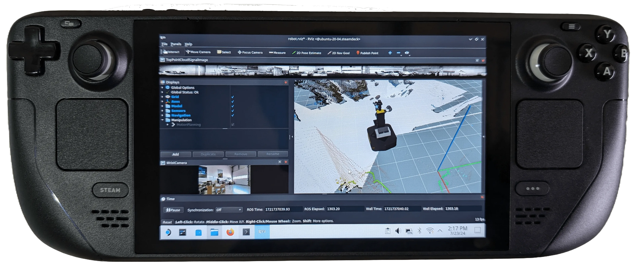Open the KDE application launcher

tap(168, 232)
